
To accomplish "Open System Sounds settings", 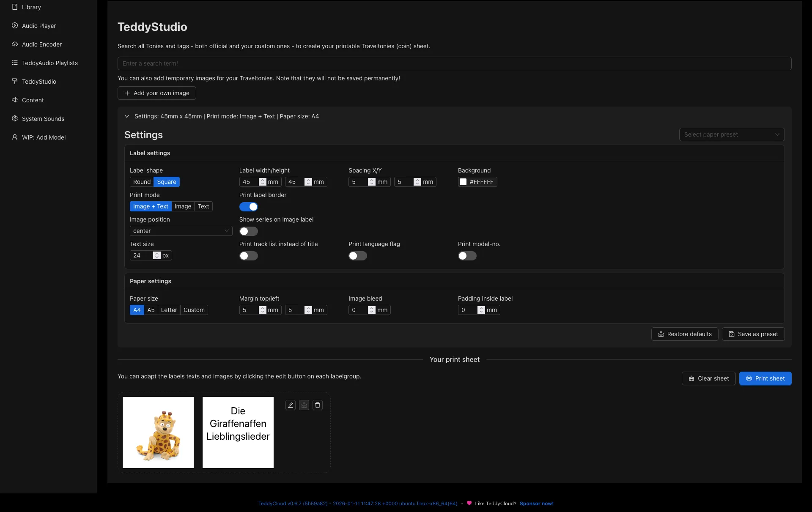I will tap(43, 119).
